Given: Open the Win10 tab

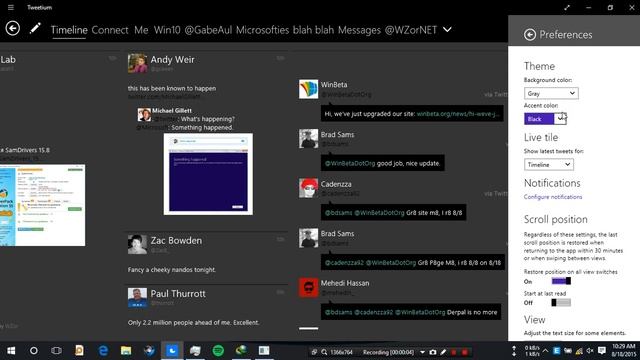Looking at the screenshot, I should [167, 30].
